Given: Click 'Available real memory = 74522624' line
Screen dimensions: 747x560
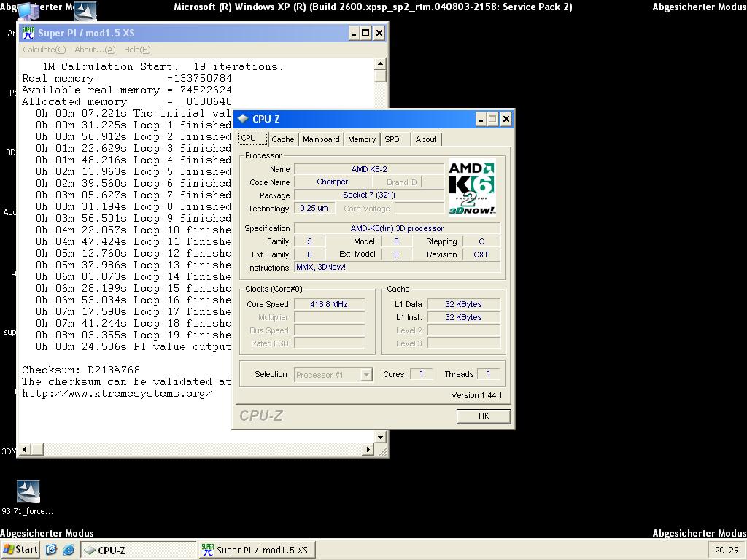Looking at the screenshot, I should [x=127, y=90].
